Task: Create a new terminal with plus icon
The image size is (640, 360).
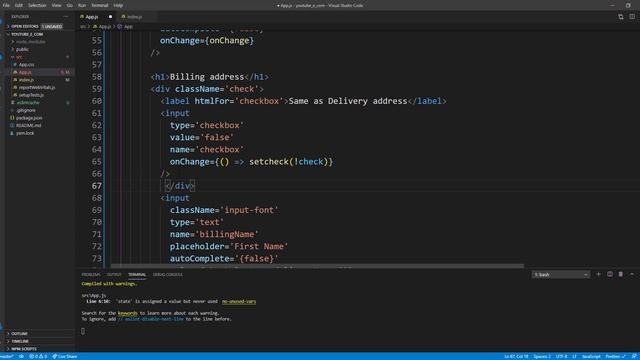Action: click(x=598, y=274)
